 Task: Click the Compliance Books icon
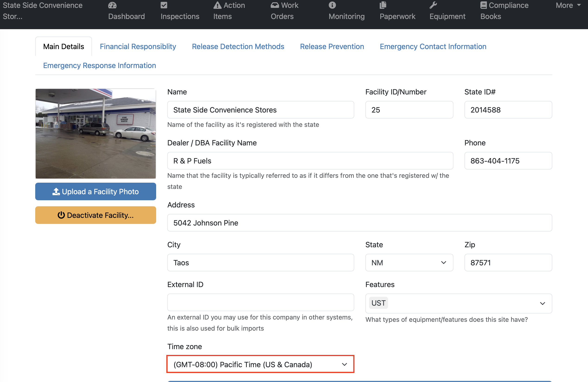tap(483, 5)
